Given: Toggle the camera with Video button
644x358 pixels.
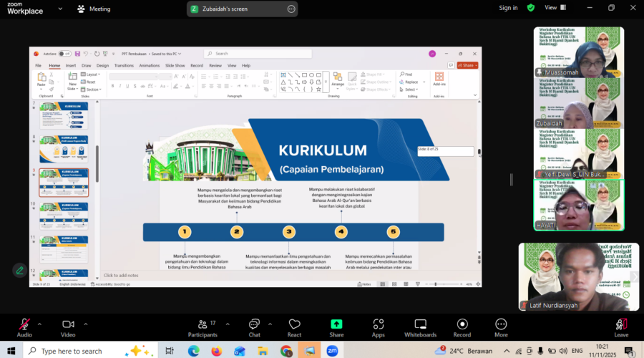Looking at the screenshot, I should pos(68,326).
